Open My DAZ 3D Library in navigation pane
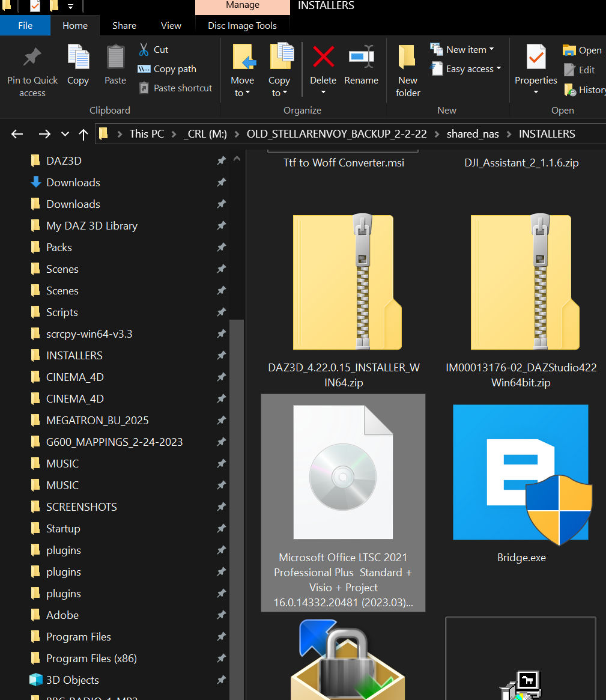 point(91,226)
